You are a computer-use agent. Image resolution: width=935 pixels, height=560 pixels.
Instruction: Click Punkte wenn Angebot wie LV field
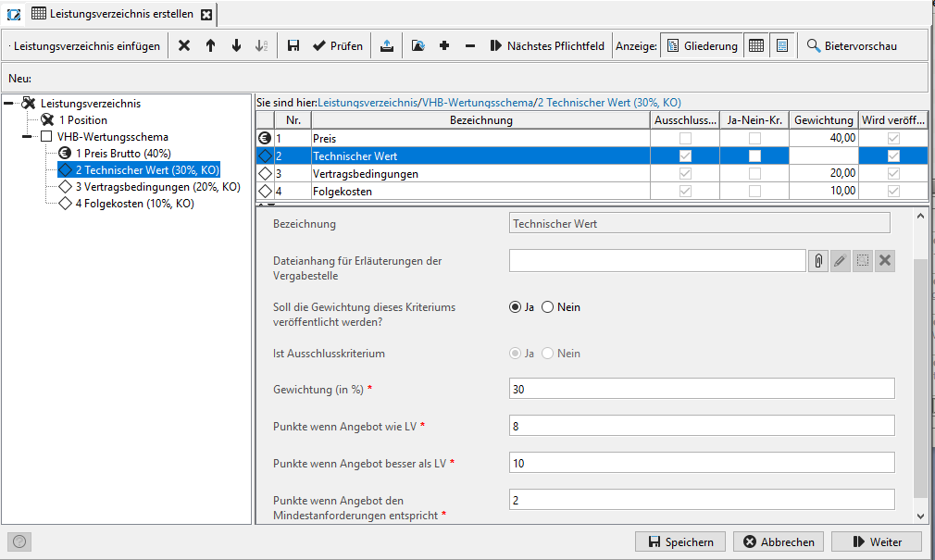click(x=702, y=426)
